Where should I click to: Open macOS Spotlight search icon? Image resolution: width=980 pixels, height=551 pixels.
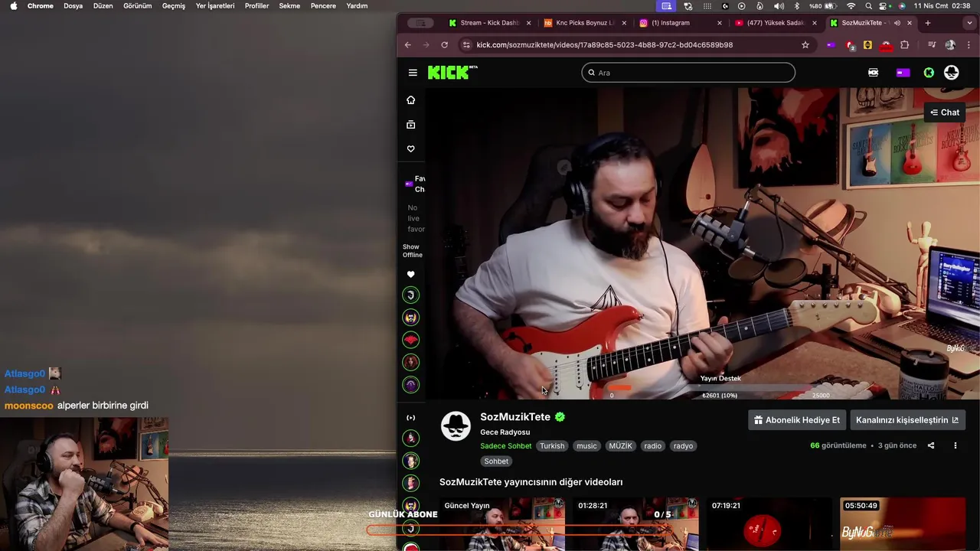(x=869, y=6)
